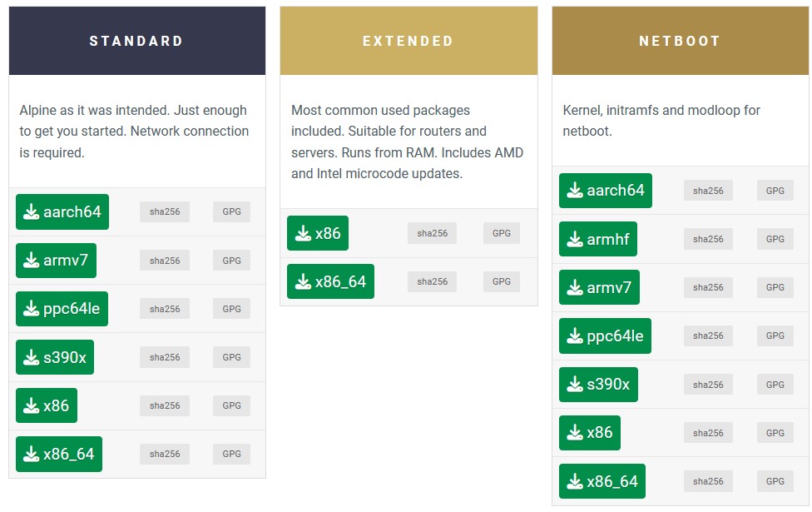Download Extended x86_64 image
This screenshot has width=812, height=512.
330,281
